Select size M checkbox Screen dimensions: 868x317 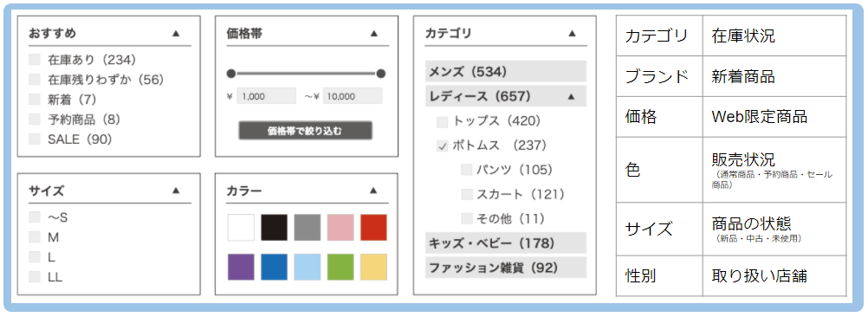click(35, 237)
